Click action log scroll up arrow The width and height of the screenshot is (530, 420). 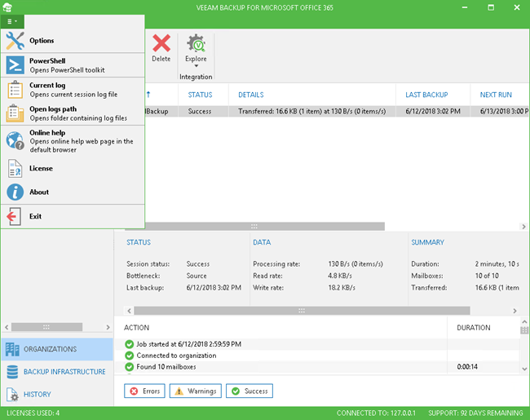524,321
